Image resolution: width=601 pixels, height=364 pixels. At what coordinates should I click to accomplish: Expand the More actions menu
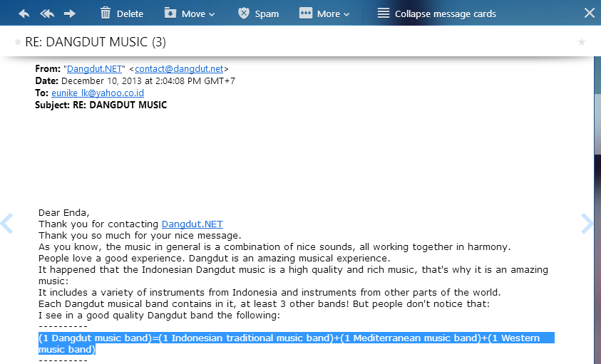tap(324, 14)
